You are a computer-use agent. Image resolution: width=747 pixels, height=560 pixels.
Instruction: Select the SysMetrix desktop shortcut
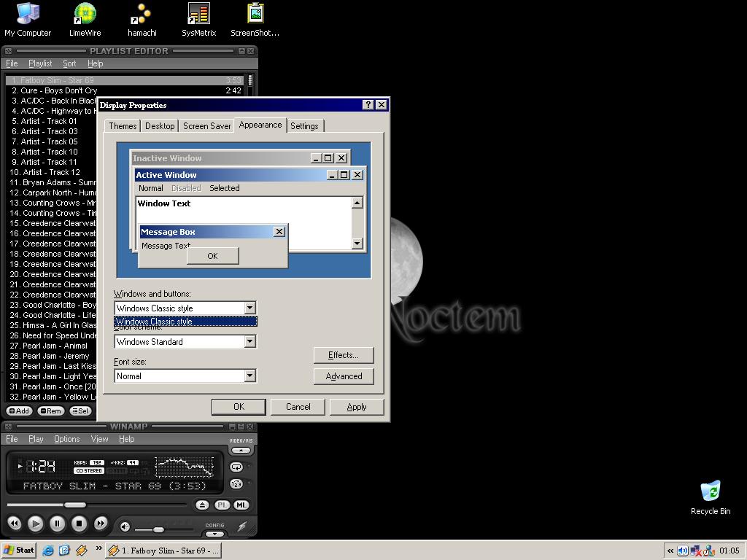(198, 20)
